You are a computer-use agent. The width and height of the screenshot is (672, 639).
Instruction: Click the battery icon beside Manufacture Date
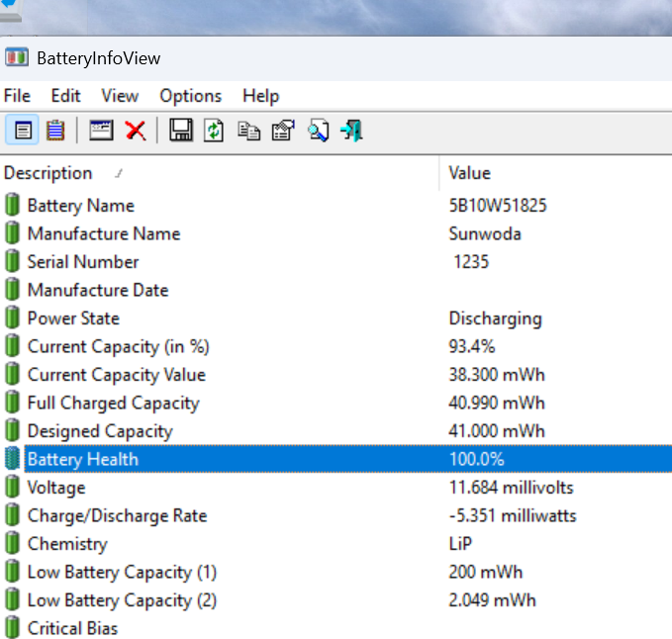[13, 290]
